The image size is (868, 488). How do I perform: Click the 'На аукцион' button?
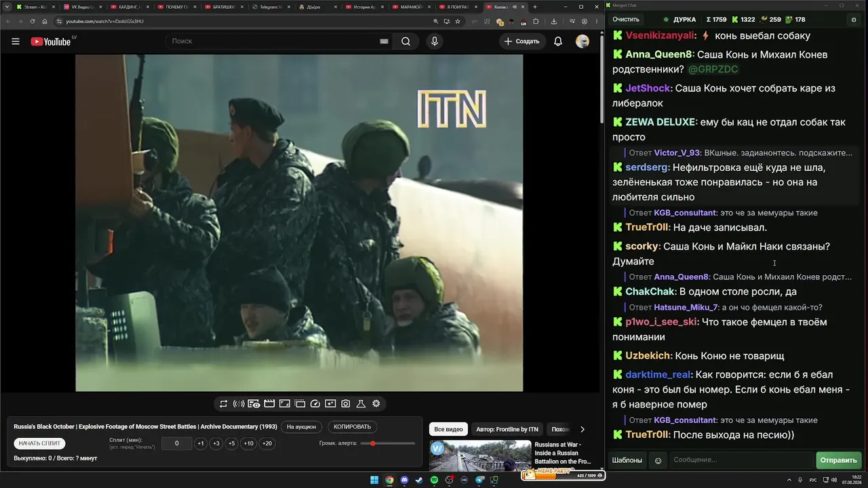pos(301,427)
